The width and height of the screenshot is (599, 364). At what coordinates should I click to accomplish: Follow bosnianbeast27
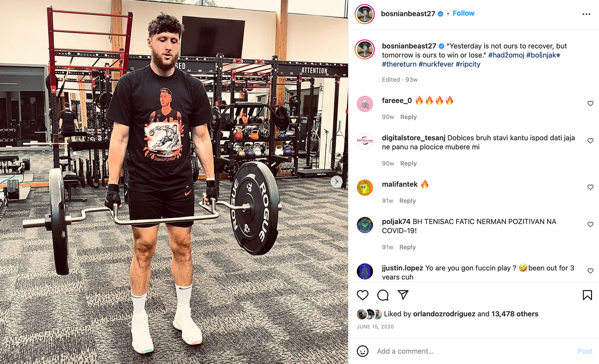[463, 13]
